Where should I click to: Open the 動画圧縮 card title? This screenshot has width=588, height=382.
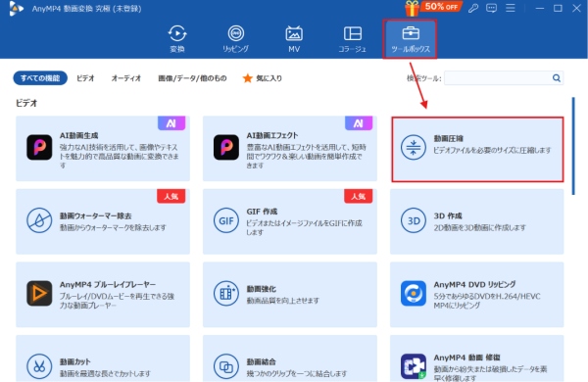(x=449, y=138)
